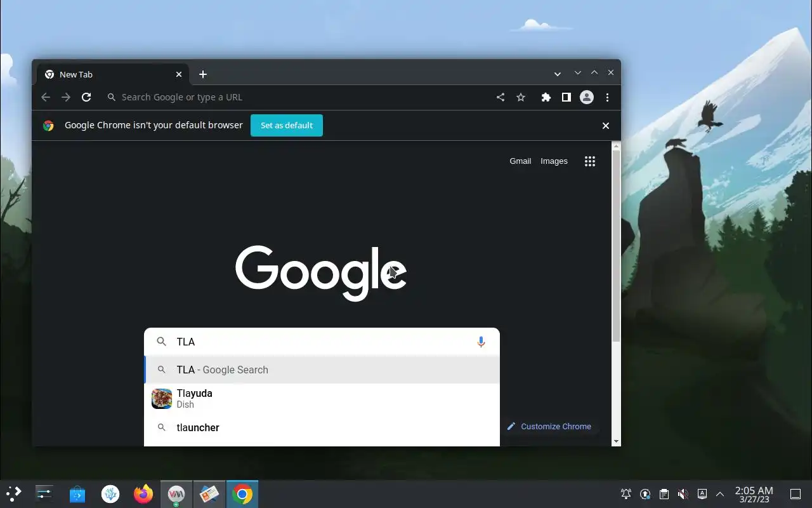
Task: Launch Firefox from the taskbar
Action: click(x=143, y=494)
